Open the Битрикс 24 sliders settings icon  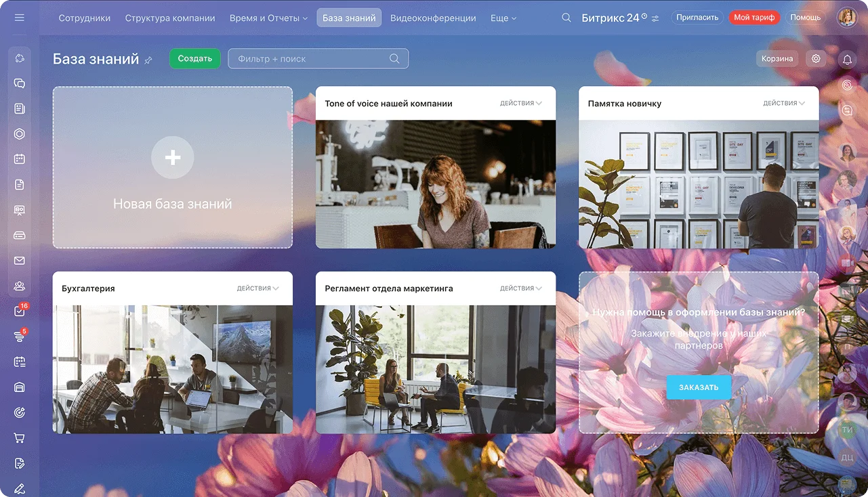pyautogui.click(x=655, y=18)
